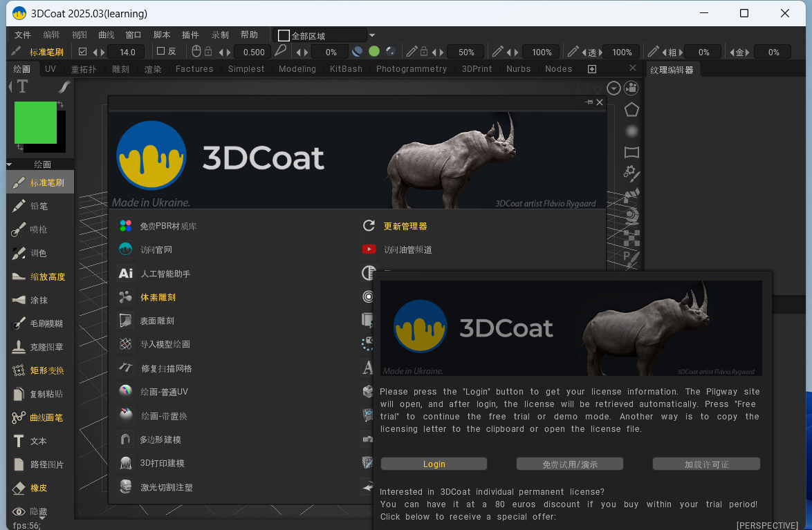Image resolution: width=812 pixels, height=530 pixels.
Task: Decrease the 50% value with left arrow
Action: click(x=434, y=53)
